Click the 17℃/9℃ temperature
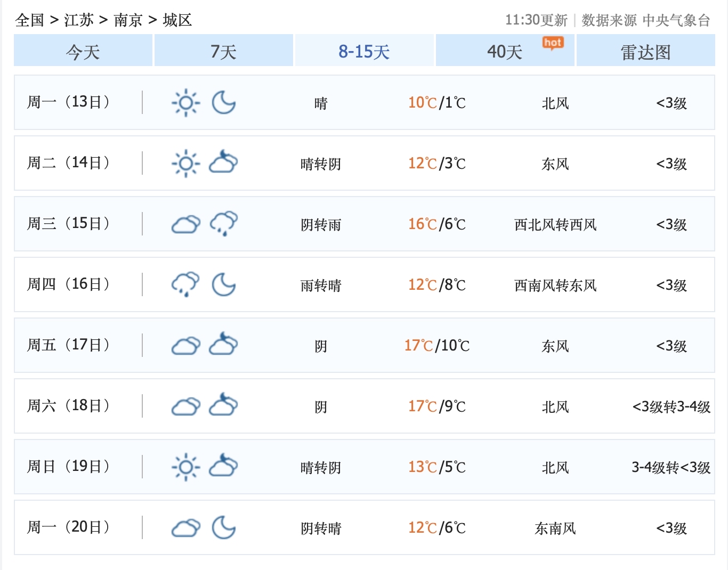 point(437,406)
